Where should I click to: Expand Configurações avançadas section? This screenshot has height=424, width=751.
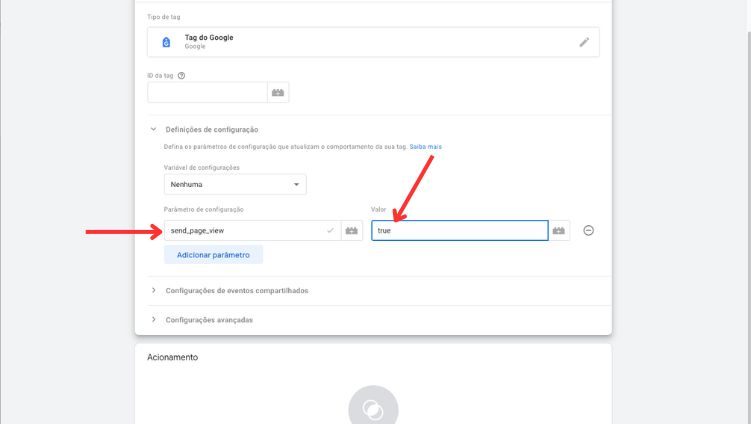click(x=153, y=320)
